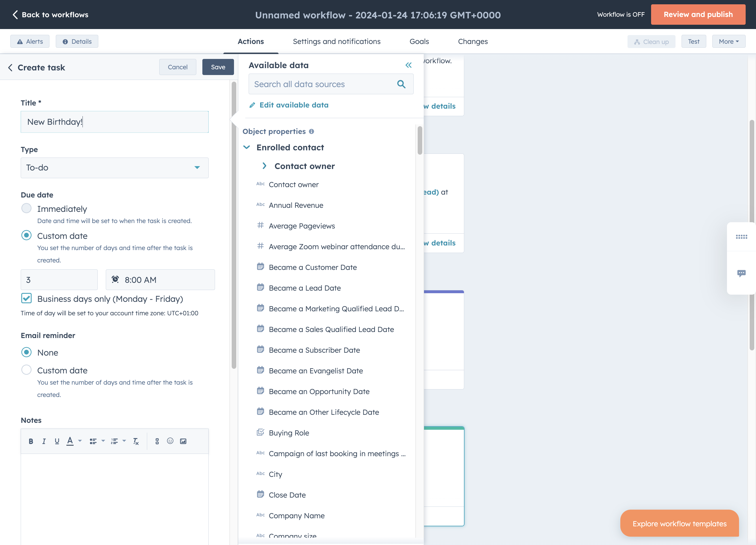This screenshot has width=756, height=545.
Task: Open the 8:00 AM time picker
Action: tap(160, 280)
